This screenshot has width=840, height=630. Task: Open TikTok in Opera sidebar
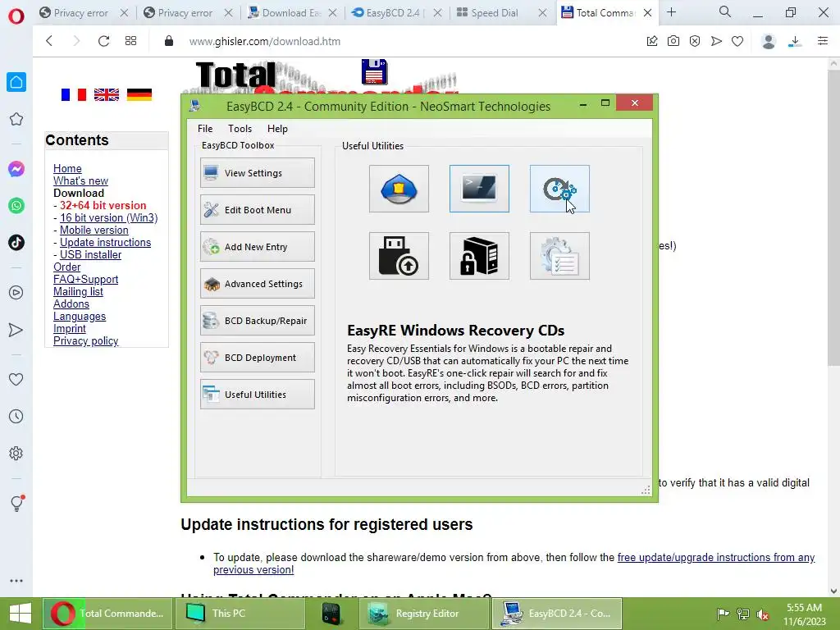[x=16, y=243]
